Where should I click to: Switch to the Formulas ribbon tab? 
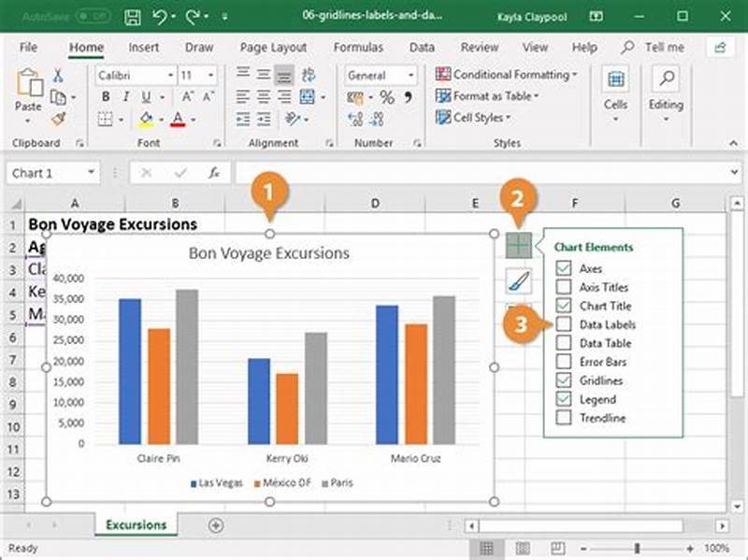click(358, 47)
